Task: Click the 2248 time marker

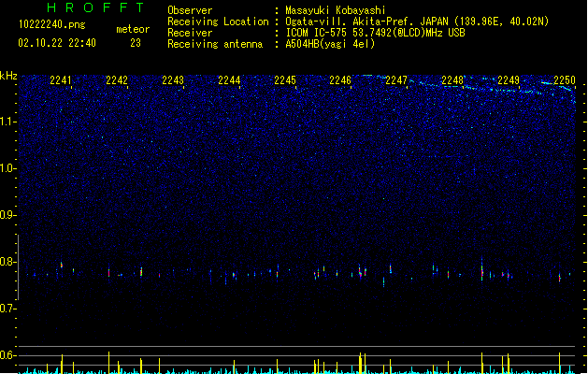Action: click(x=452, y=80)
